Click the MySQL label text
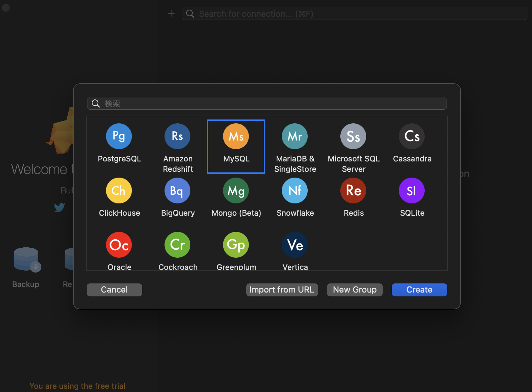This screenshot has height=392, width=532. click(x=236, y=159)
